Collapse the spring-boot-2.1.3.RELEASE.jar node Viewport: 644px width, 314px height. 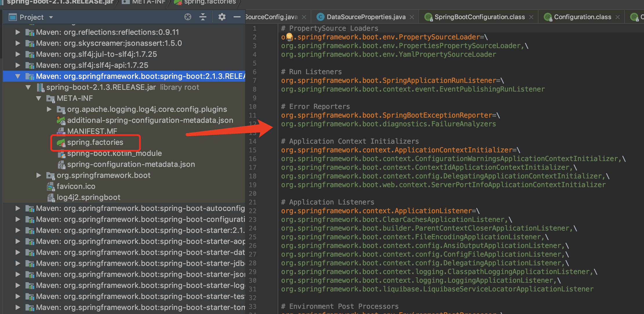click(28, 87)
